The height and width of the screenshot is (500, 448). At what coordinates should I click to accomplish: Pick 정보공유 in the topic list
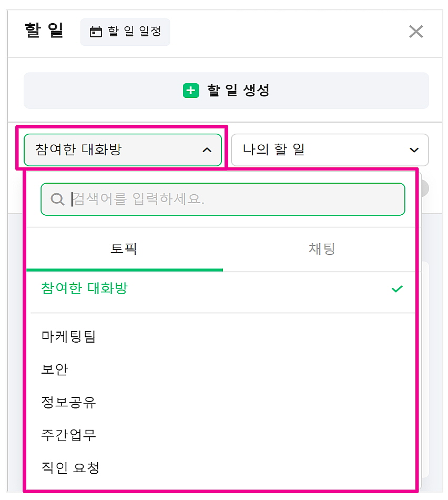[x=69, y=403]
